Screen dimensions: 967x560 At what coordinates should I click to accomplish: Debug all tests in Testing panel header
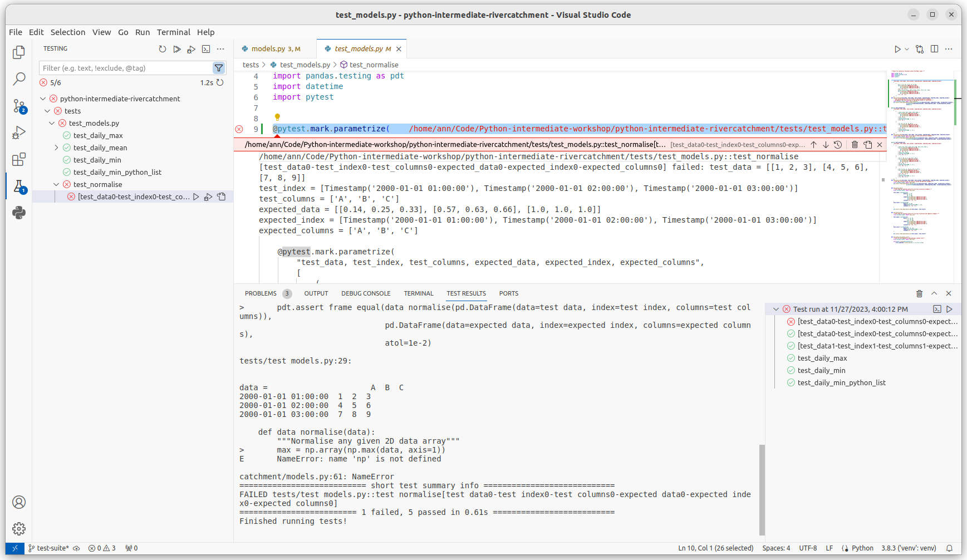(x=192, y=49)
